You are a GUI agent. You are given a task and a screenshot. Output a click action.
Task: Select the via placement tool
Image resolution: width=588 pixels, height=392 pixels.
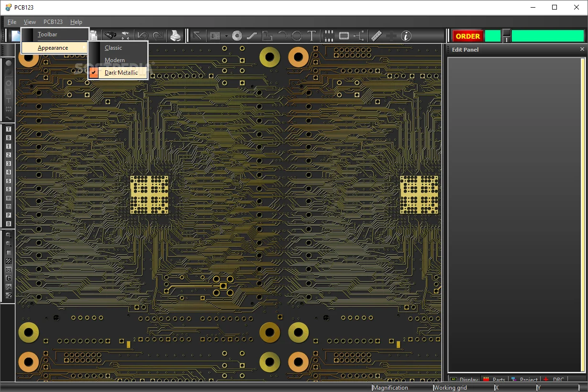coord(237,35)
